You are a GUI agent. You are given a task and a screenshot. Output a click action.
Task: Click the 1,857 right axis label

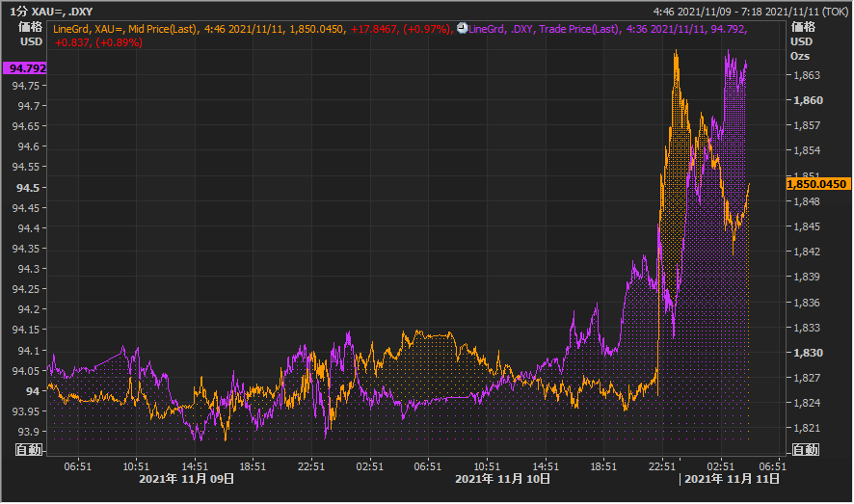point(807,125)
